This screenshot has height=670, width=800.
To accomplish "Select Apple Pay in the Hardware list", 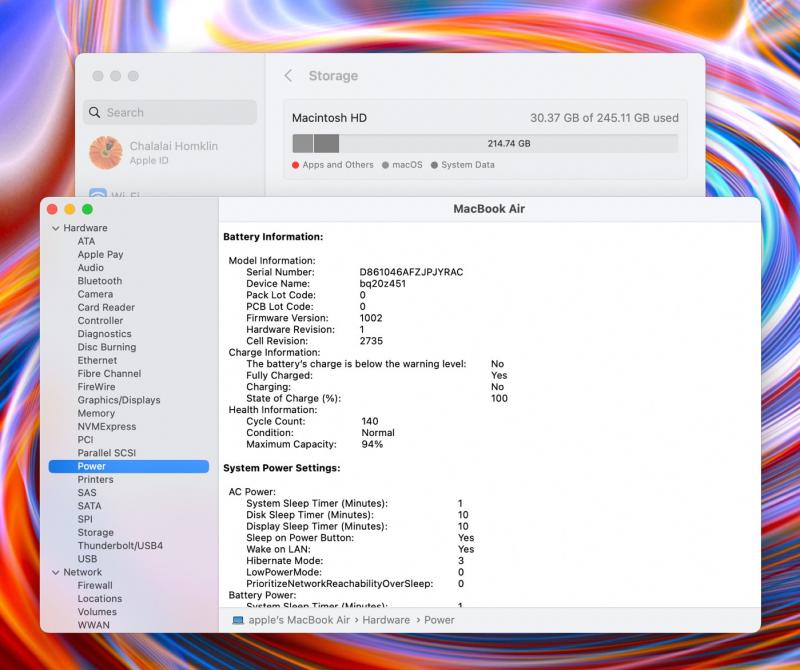I will (101, 254).
